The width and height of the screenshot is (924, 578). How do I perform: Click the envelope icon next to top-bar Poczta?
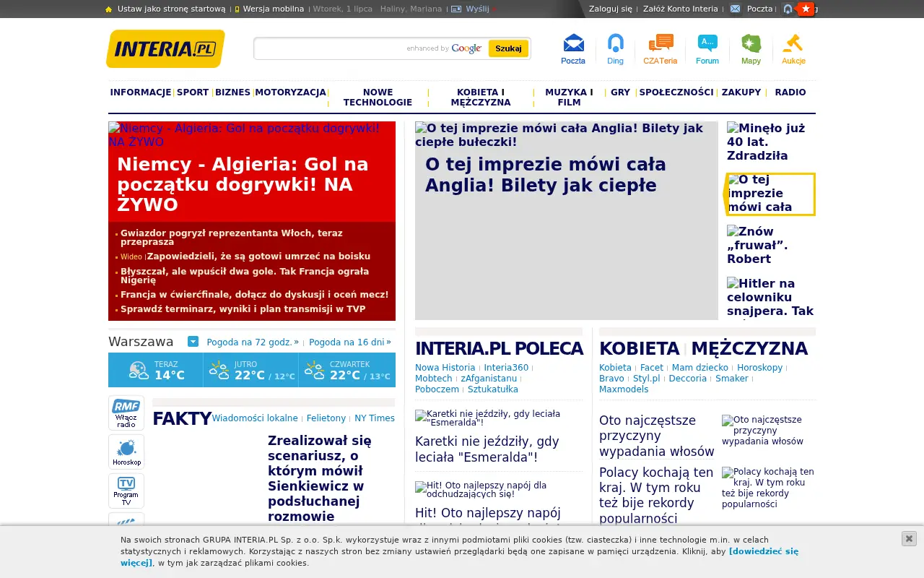735,9
